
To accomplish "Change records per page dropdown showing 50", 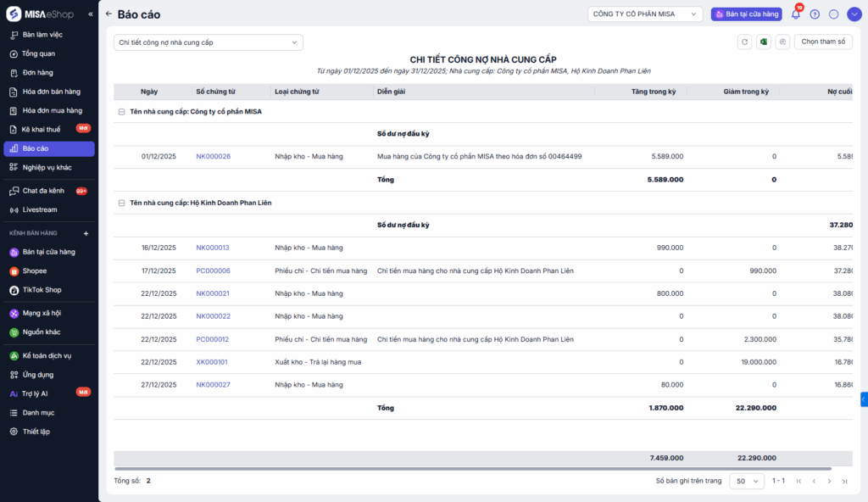I will tap(746, 481).
